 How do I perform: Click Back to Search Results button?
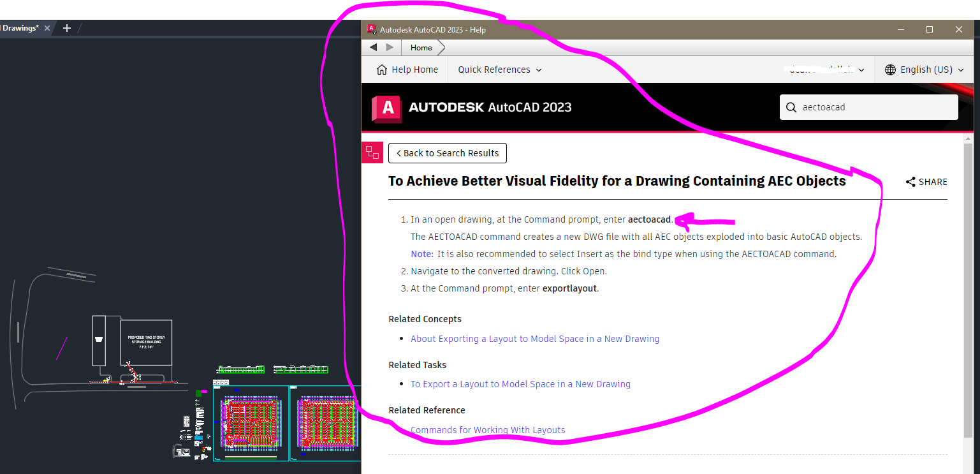448,153
